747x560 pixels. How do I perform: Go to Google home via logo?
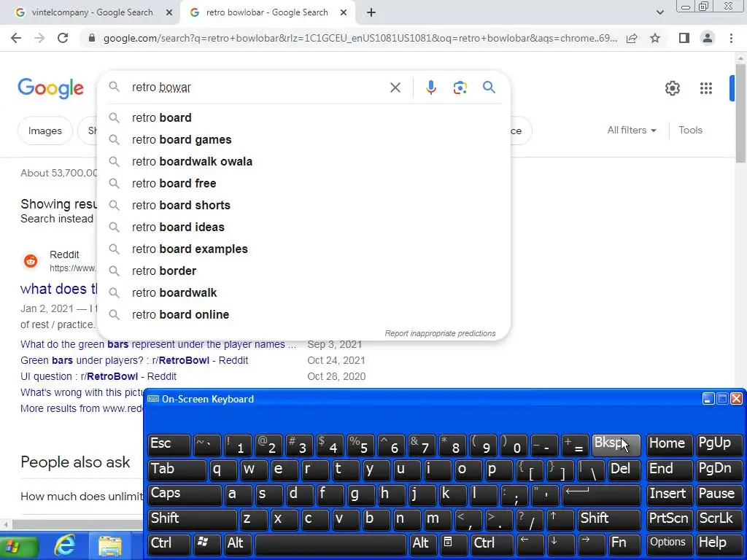50,88
